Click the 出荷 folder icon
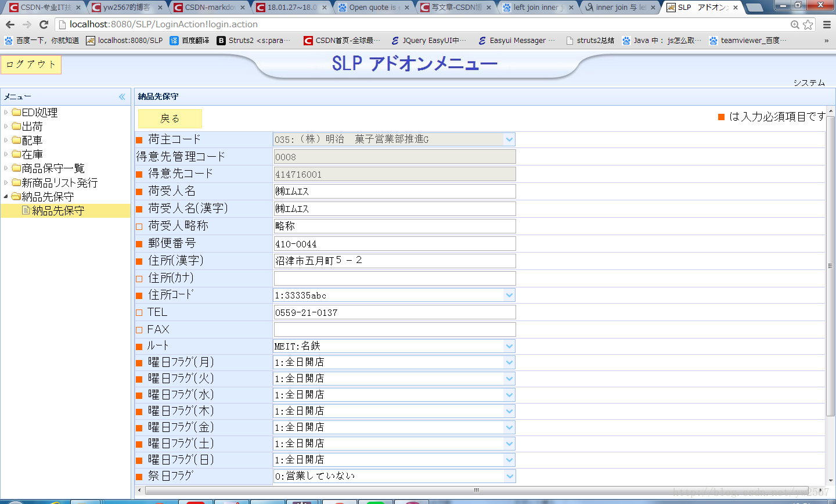Image resolution: width=836 pixels, height=504 pixels. click(x=16, y=126)
